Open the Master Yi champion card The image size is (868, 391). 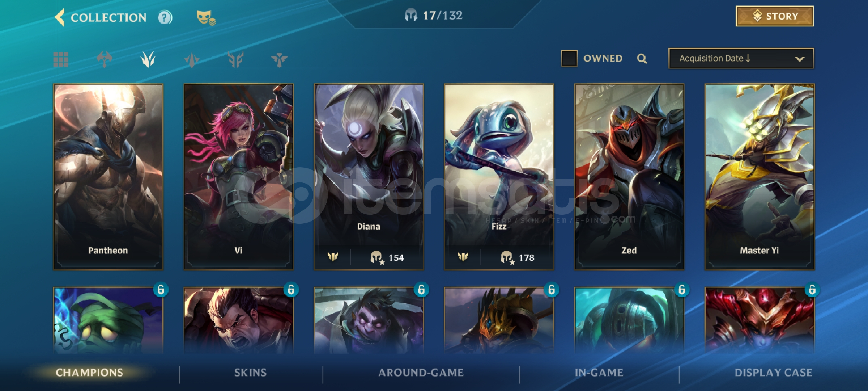point(759,177)
